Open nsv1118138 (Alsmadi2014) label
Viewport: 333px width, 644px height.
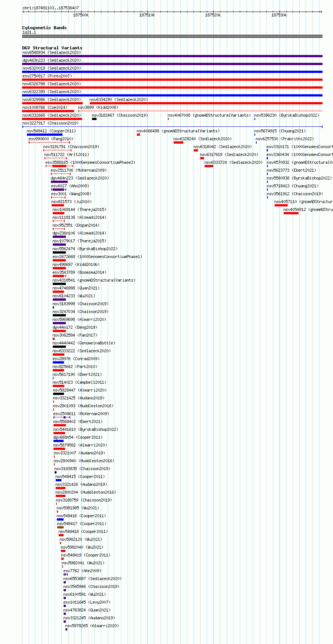coord(80,217)
